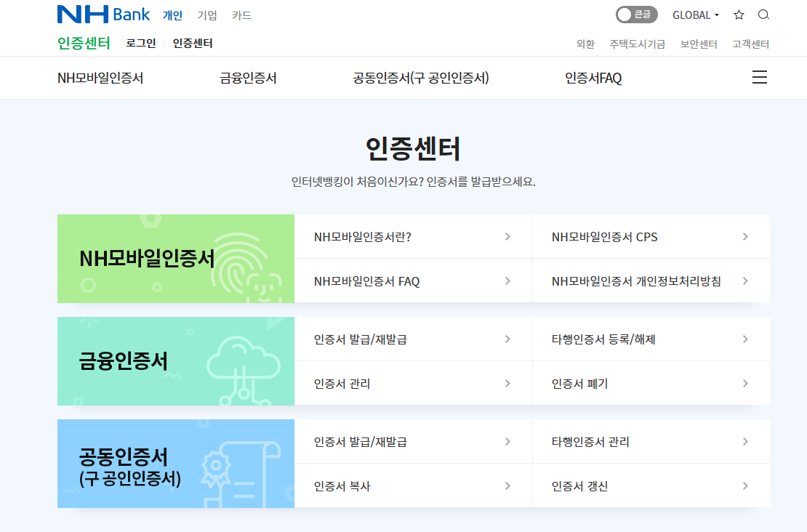The height and width of the screenshot is (532, 807).
Task: Open 금융인증서 인증서 관리 item
Action: point(413,383)
